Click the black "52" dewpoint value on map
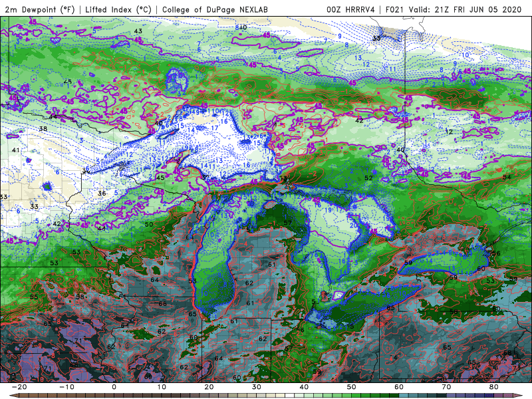The height and width of the screenshot is (399, 532). 368,178
